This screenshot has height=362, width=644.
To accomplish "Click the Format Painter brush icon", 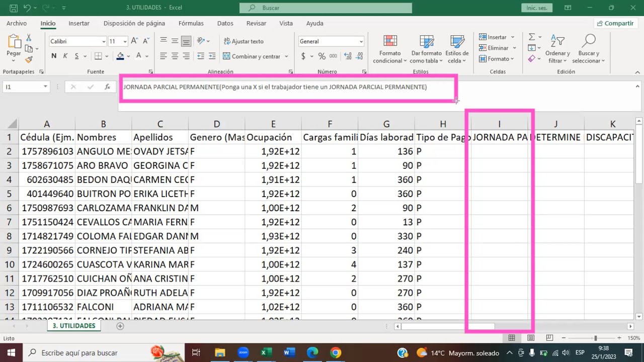I will click(29, 59).
